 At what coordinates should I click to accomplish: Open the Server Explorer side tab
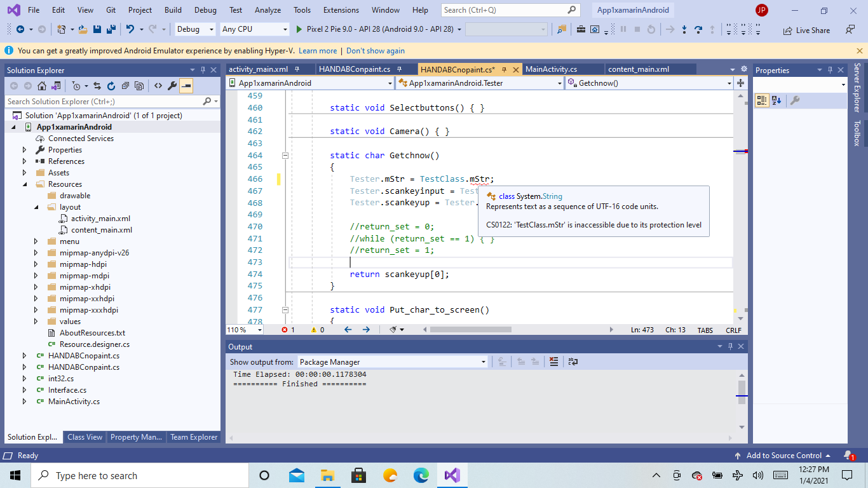(857, 87)
